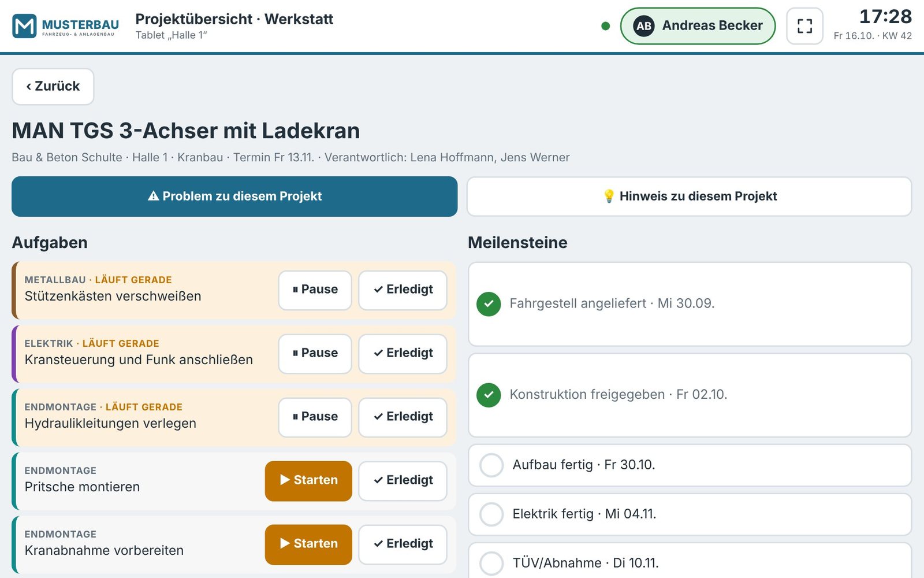
Task: Pause Kransteuerung und Funk anschließen
Action: [315, 354]
